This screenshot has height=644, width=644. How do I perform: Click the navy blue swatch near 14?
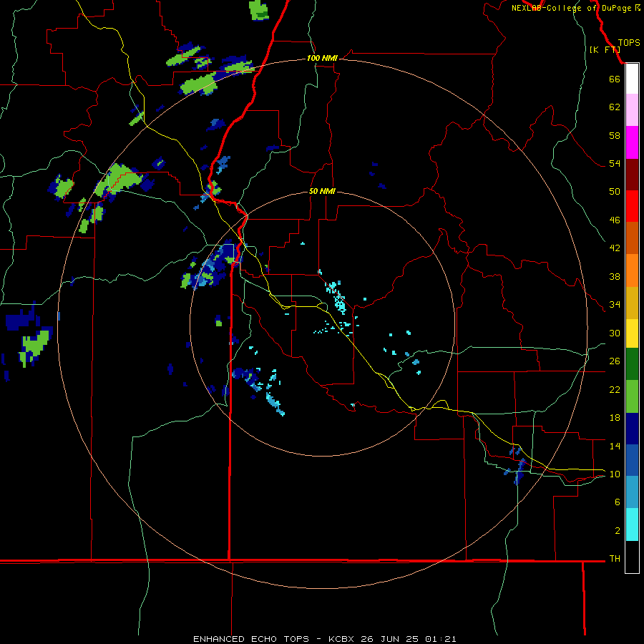pos(632,429)
